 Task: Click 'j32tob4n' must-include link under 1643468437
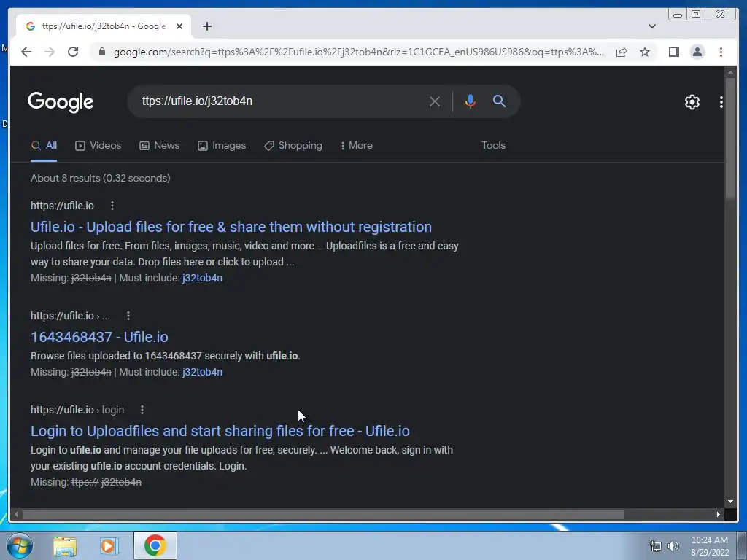click(x=202, y=373)
